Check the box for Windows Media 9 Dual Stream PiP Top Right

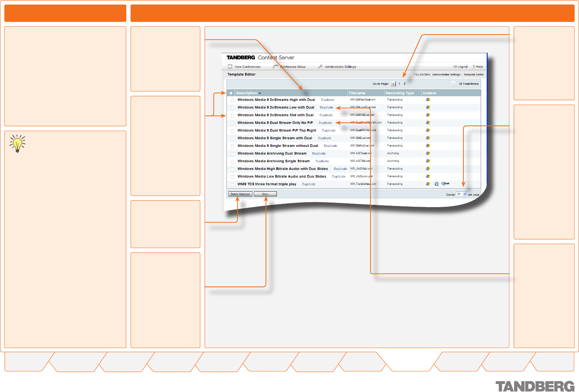(x=232, y=131)
